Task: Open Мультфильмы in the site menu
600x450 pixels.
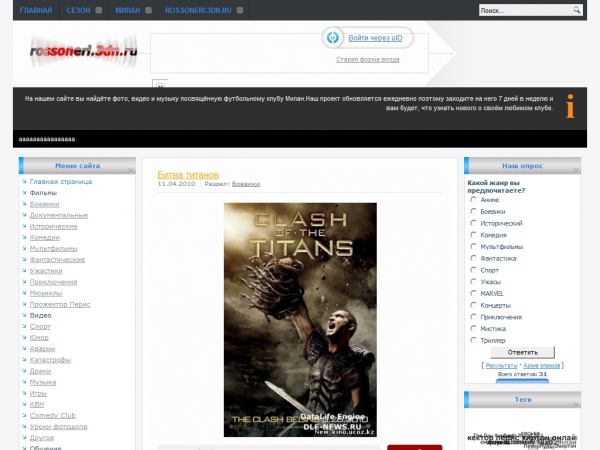Action: click(x=54, y=248)
